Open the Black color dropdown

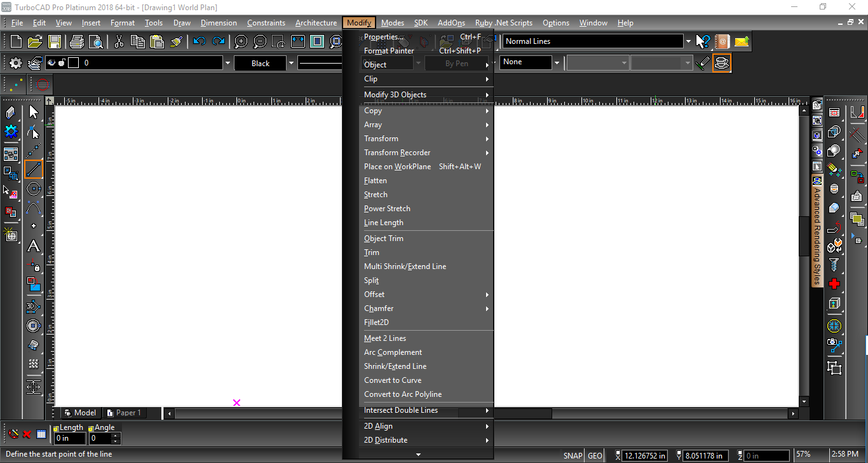tap(291, 63)
